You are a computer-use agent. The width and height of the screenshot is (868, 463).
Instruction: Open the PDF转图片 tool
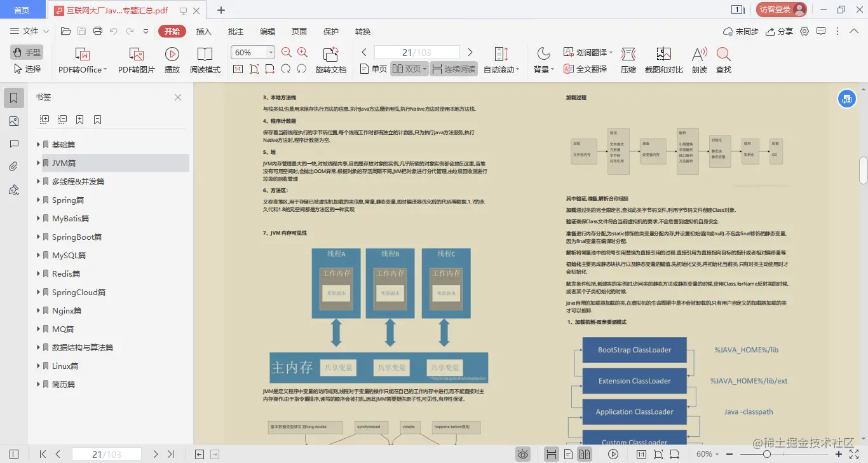pos(137,61)
